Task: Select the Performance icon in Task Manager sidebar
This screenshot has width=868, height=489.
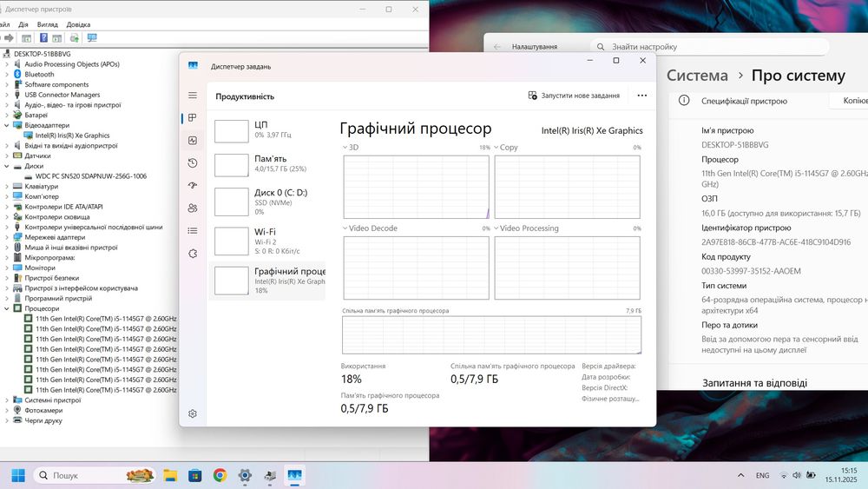Action: (193, 141)
